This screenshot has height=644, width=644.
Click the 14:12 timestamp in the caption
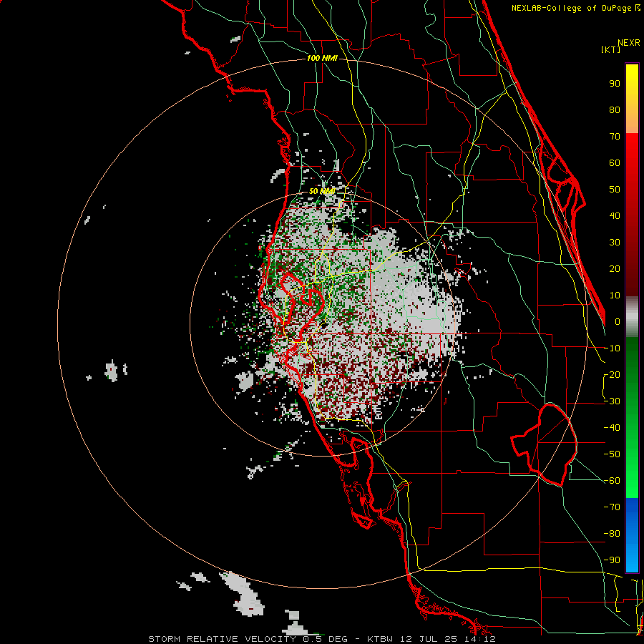(482, 639)
